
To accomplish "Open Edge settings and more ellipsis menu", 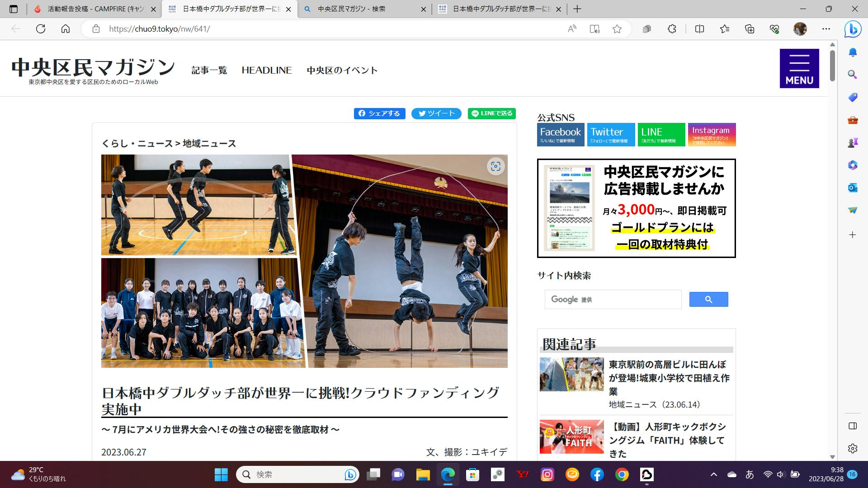I will 826,29.
